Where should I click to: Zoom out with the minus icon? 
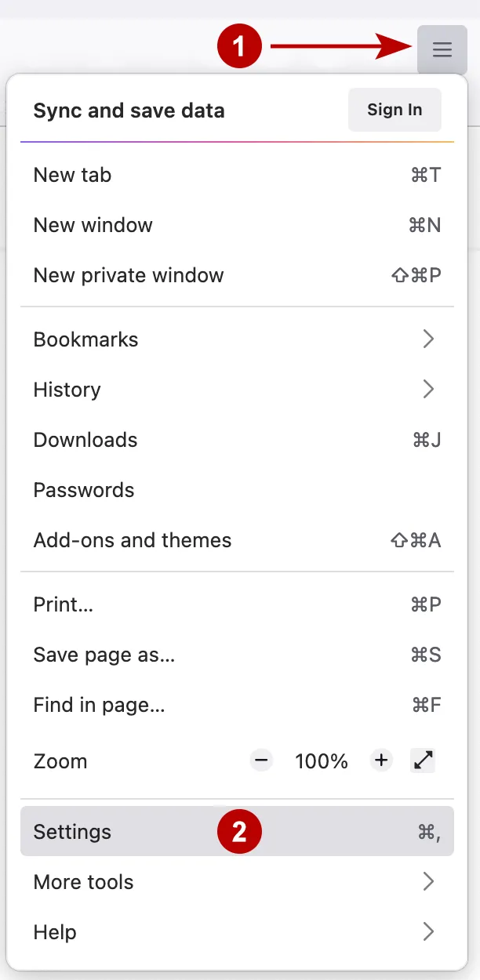pos(261,760)
